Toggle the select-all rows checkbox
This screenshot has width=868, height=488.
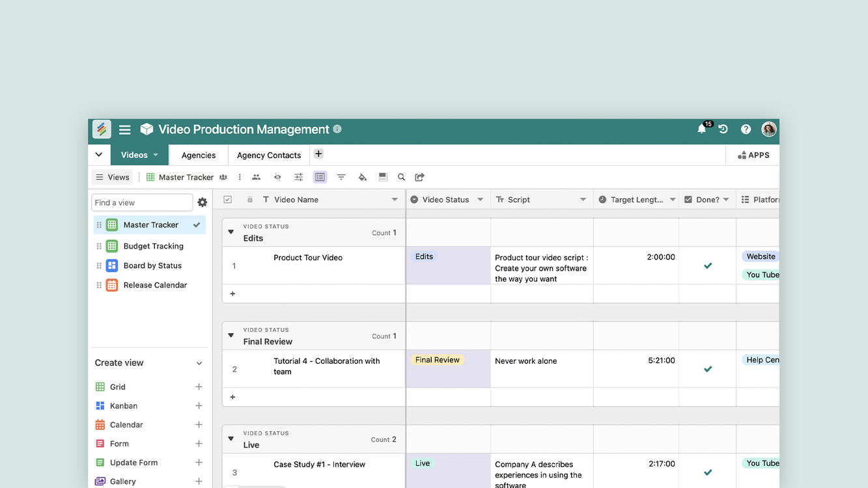pos(227,200)
